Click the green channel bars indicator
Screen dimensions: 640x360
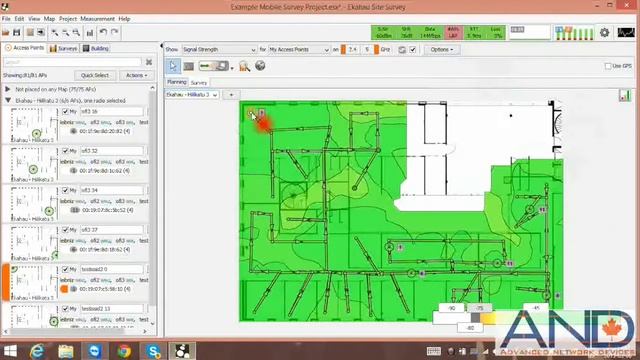(574, 33)
